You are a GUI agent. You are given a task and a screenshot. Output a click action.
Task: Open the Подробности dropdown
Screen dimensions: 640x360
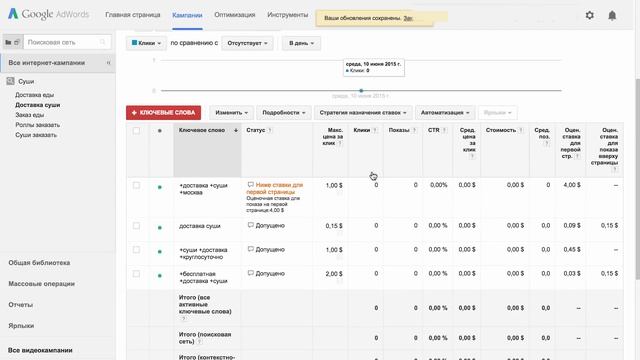[x=284, y=113]
